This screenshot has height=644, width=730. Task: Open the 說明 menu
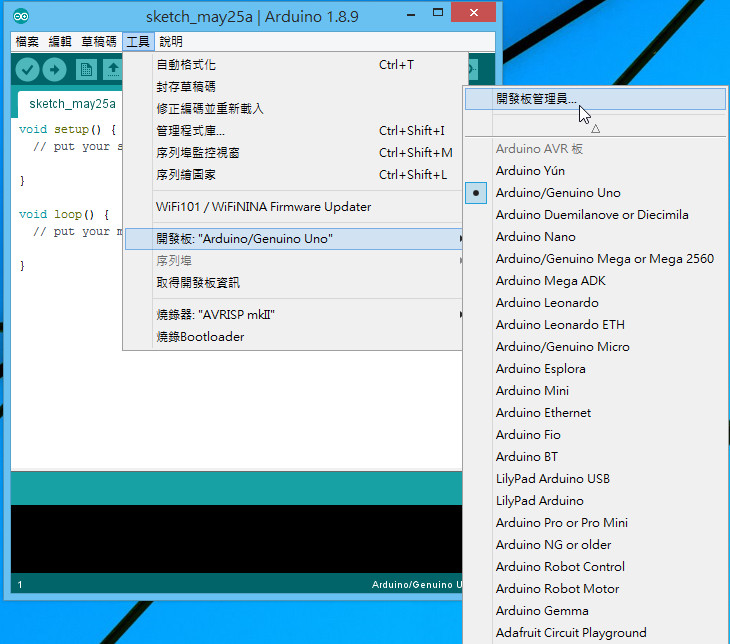(171, 42)
